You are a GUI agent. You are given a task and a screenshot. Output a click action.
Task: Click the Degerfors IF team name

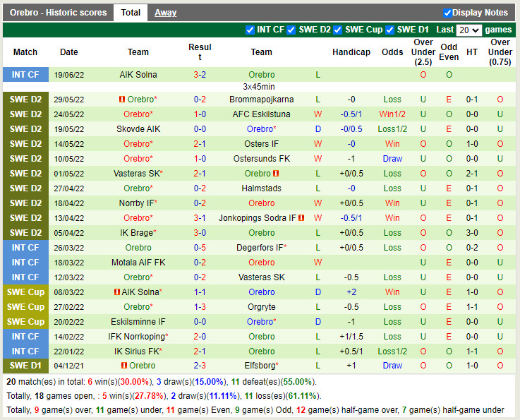pyautogui.click(x=260, y=248)
